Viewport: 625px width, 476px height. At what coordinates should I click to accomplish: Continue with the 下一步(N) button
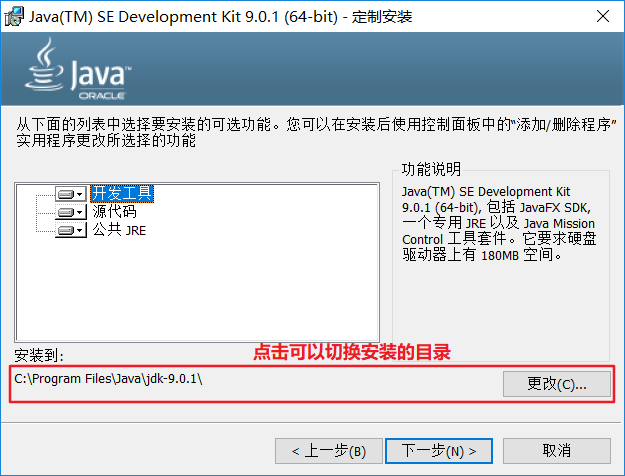439,451
